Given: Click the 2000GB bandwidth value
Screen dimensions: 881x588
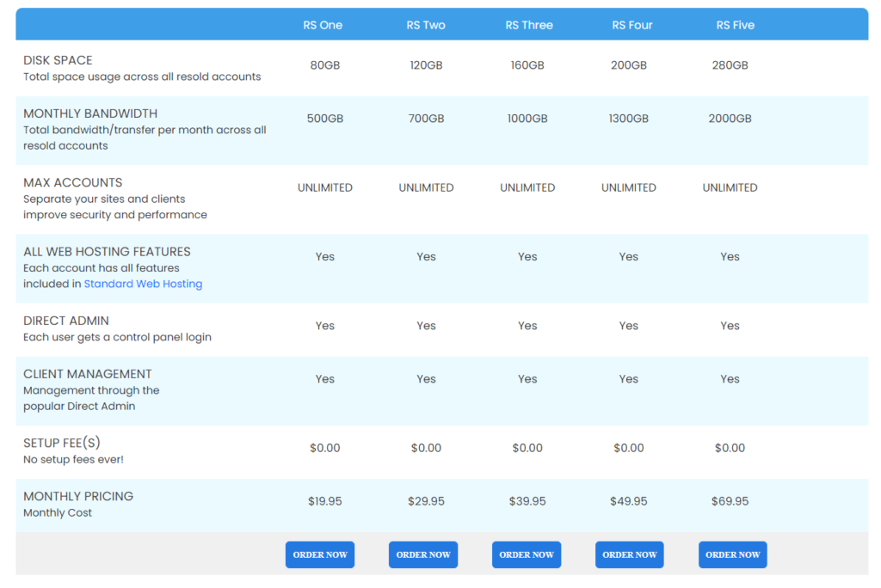Looking at the screenshot, I should click(730, 119).
